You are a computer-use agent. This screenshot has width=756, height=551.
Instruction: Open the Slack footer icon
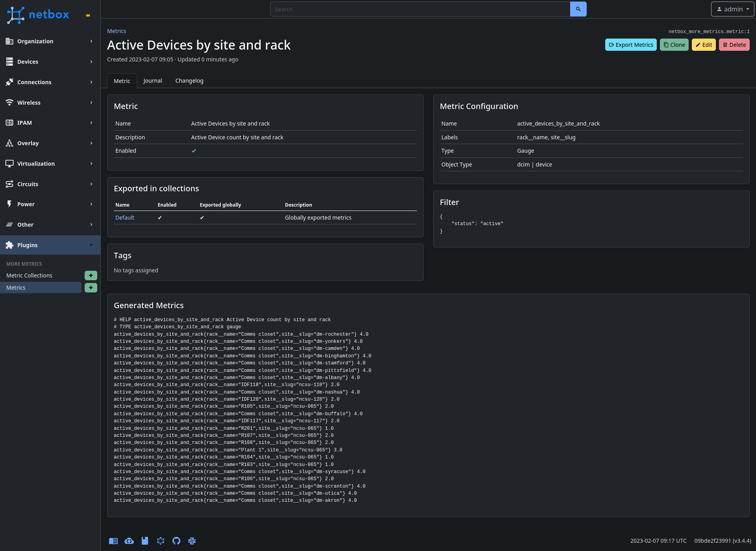pyautogui.click(x=192, y=541)
